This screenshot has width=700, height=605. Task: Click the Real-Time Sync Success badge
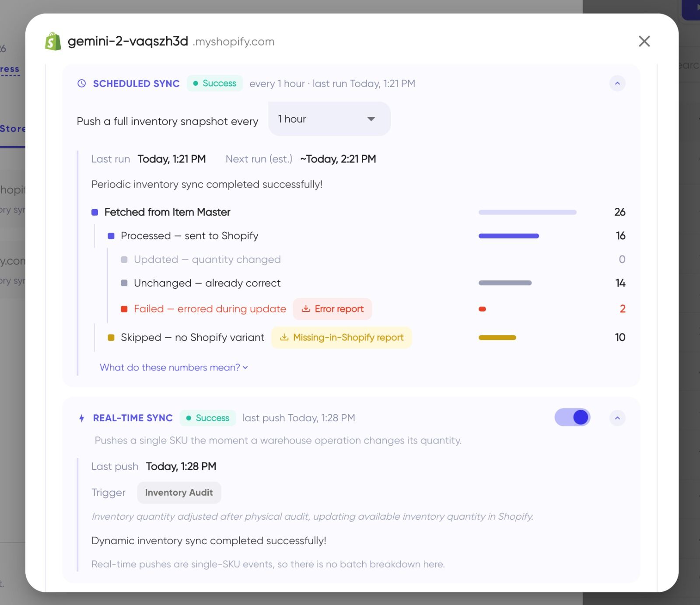click(x=208, y=418)
